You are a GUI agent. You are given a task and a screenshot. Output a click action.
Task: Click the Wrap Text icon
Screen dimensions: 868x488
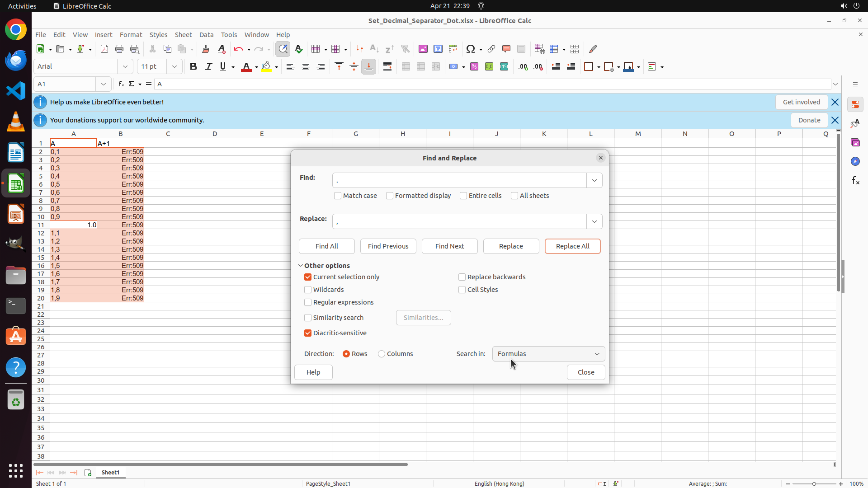point(387,67)
